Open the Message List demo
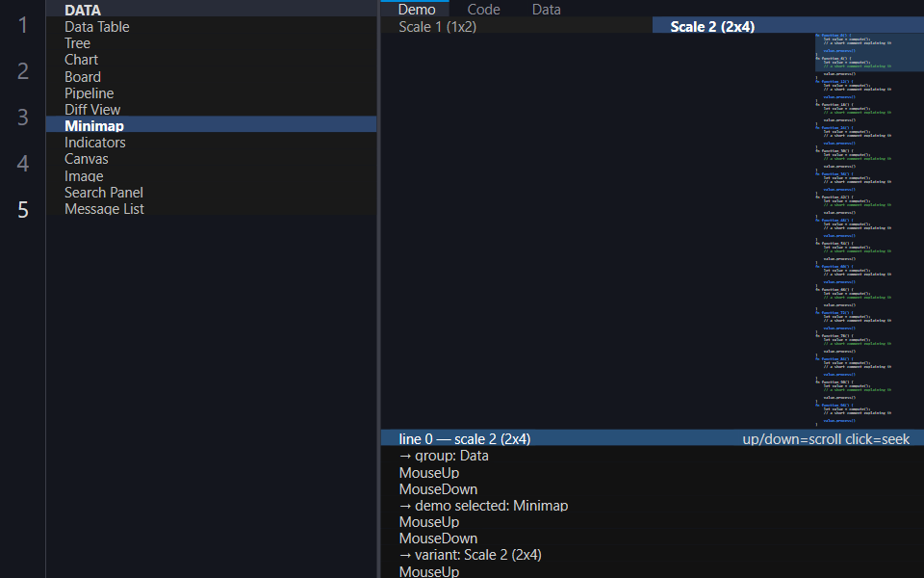The height and width of the screenshot is (578, 924). [x=211, y=209]
